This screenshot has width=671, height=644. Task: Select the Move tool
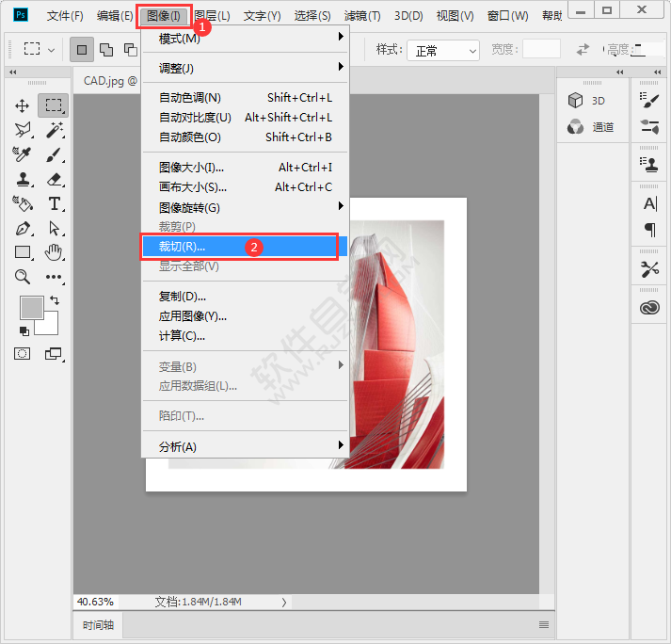coord(22,105)
